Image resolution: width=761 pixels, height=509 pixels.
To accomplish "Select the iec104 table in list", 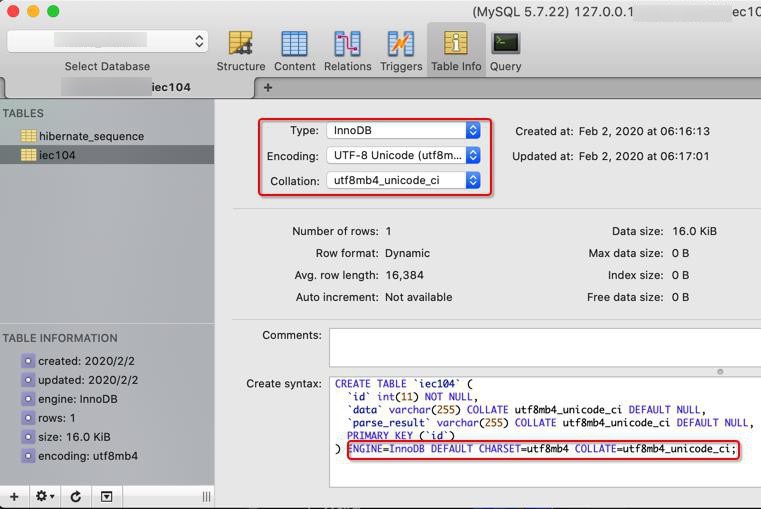I will 107,155.
